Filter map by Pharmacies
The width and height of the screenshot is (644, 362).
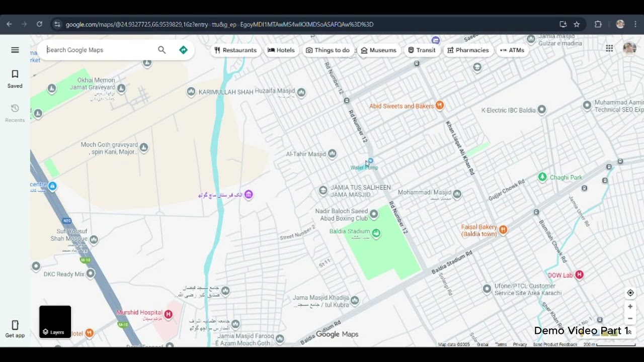468,50
